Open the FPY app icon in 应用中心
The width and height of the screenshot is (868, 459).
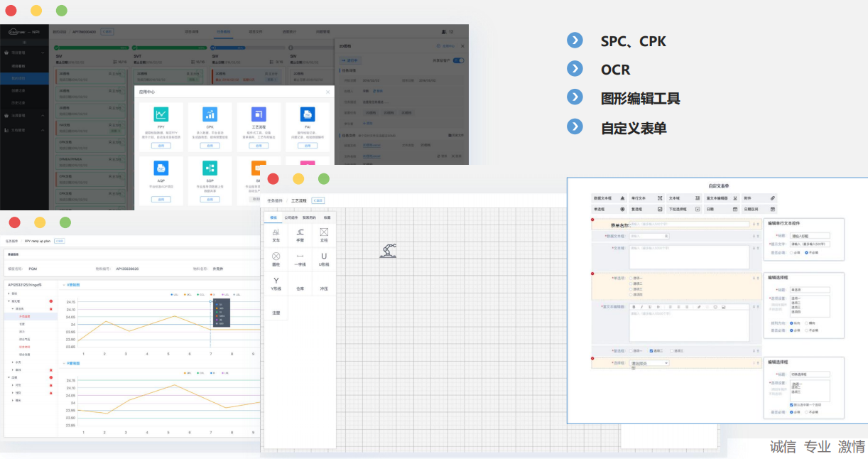tap(161, 114)
